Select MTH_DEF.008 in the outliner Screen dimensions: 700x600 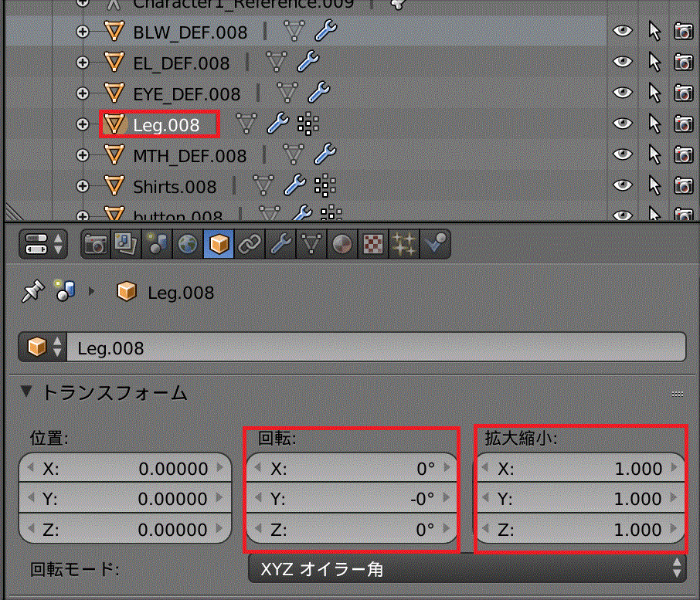coord(189,155)
